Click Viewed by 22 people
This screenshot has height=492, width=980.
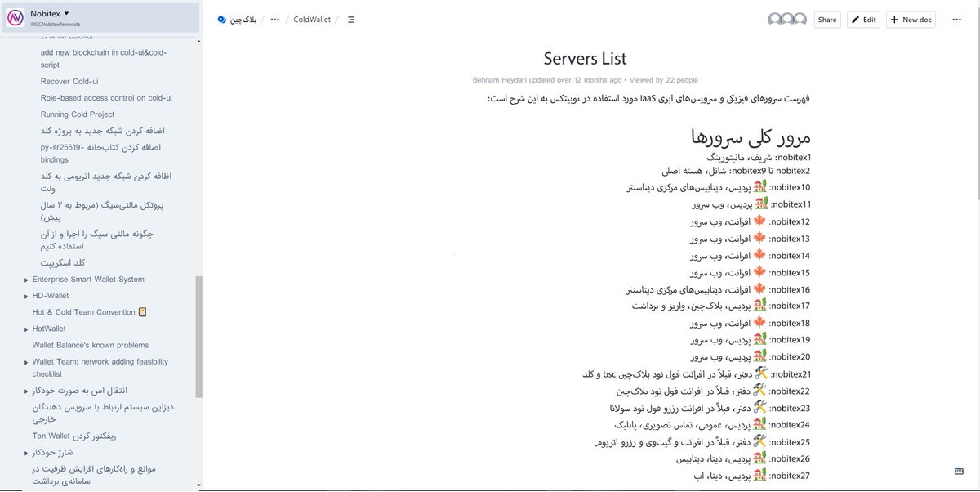point(664,80)
